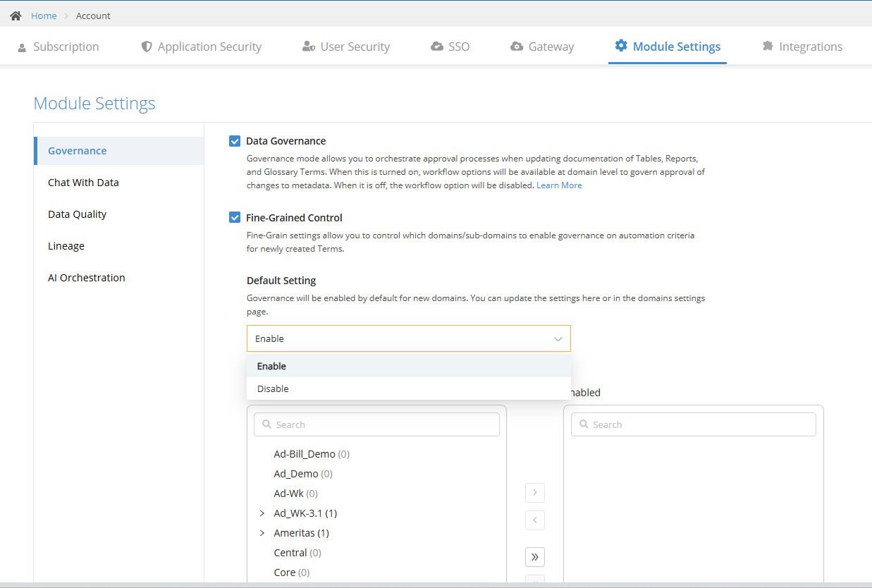
Task: Select the Module Settings tab
Action: click(x=668, y=47)
